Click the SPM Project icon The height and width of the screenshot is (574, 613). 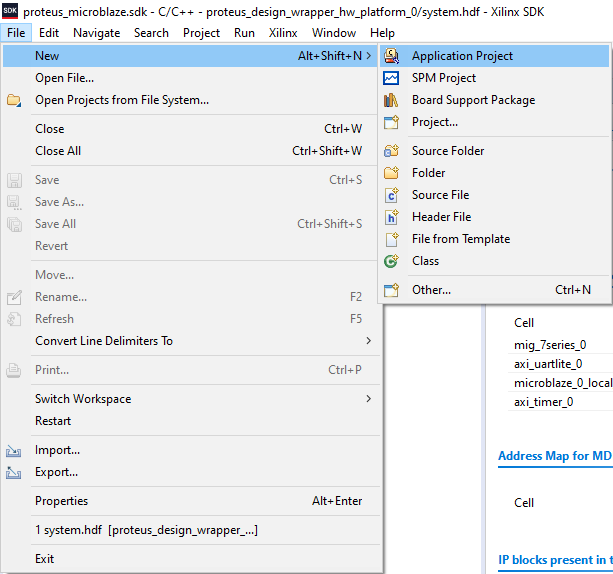[x=391, y=78]
